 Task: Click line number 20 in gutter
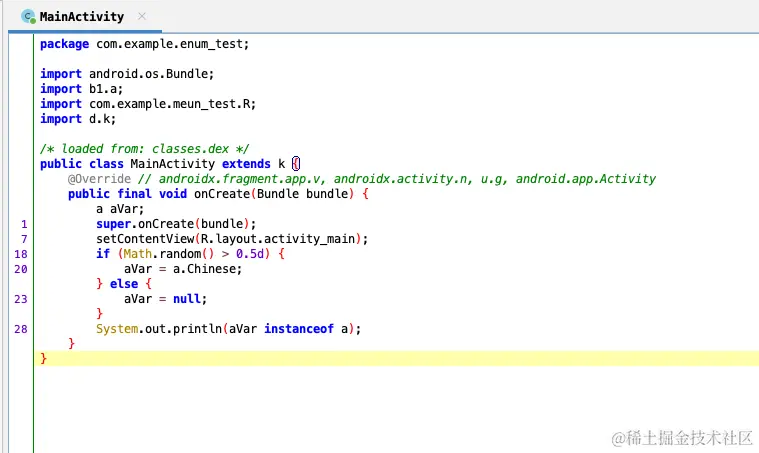click(x=21, y=269)
